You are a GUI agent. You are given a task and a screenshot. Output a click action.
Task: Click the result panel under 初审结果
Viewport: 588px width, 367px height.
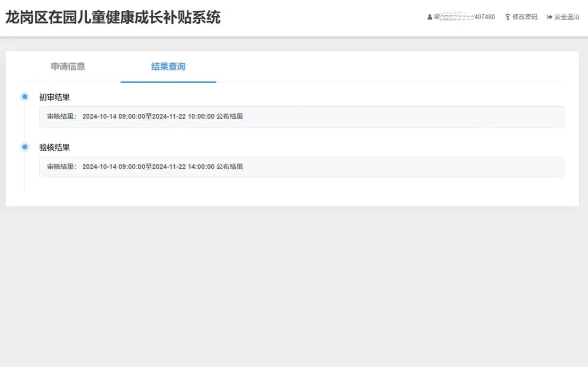(381, 117)
